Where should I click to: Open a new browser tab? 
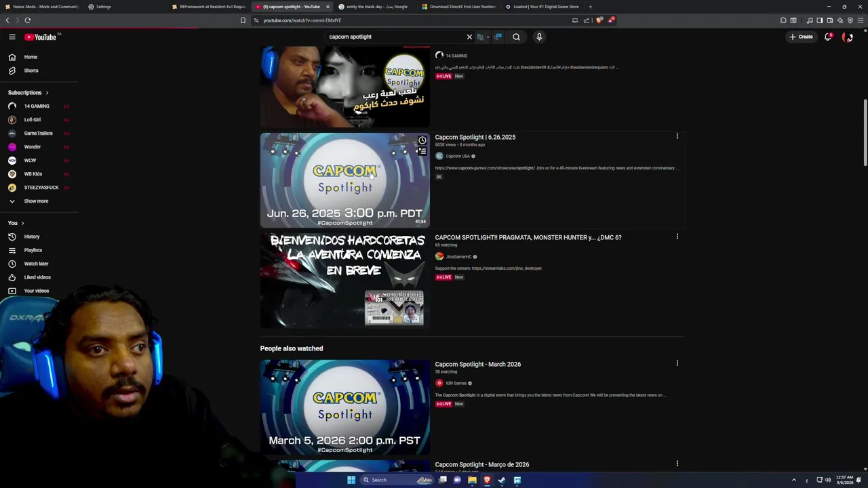tap(590, 7)
